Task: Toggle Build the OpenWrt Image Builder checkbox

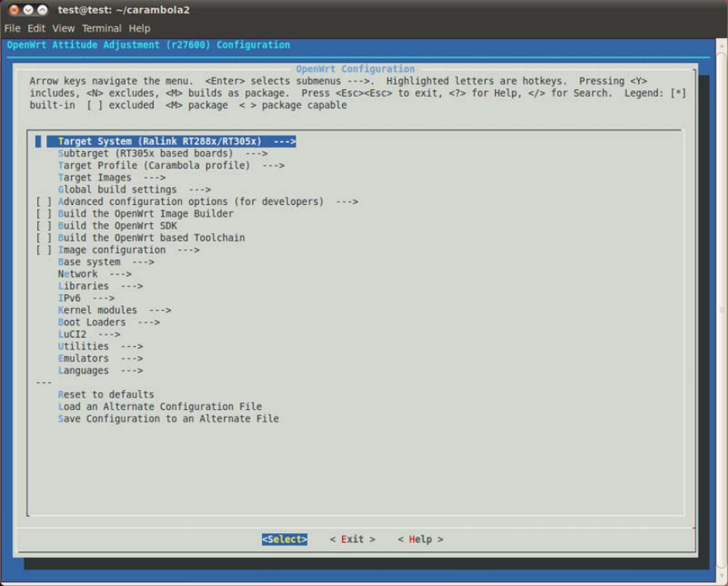Action: pos(44,214)
